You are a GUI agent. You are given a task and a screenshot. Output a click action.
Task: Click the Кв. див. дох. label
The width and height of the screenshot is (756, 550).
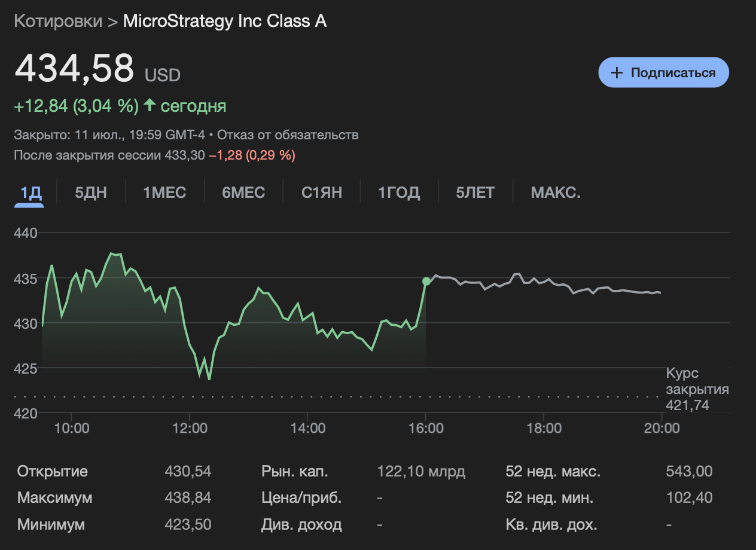[551, 524]
